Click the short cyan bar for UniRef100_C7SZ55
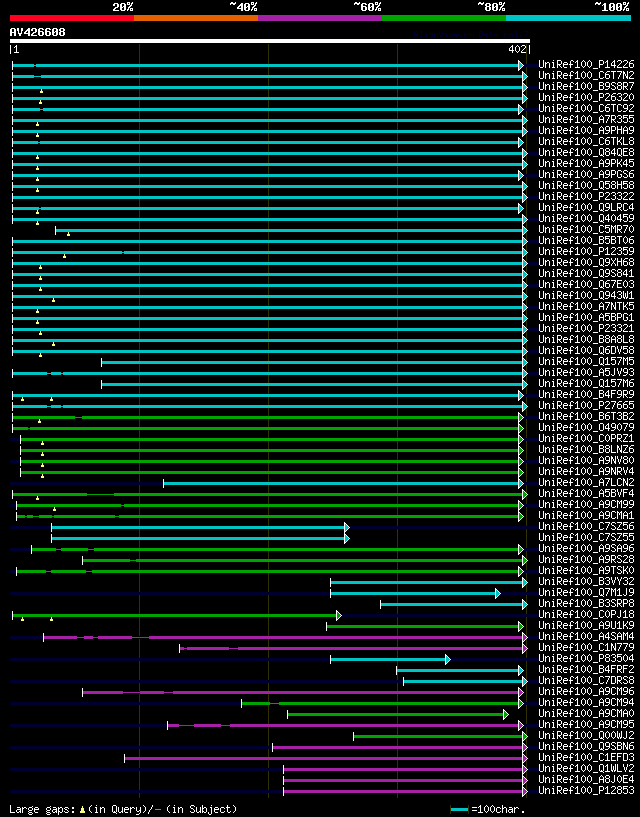This screenshot has width=640, height=817. (200, 538)
